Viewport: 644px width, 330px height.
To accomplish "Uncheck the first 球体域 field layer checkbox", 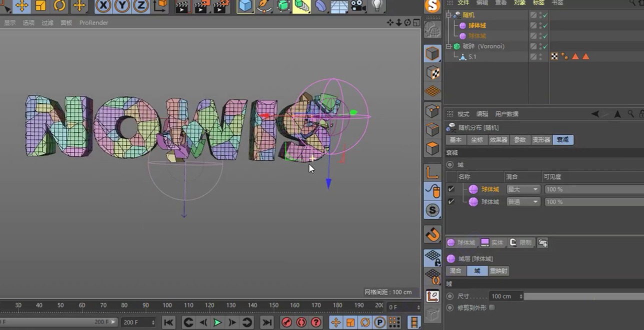I will [x=451, y=189].
